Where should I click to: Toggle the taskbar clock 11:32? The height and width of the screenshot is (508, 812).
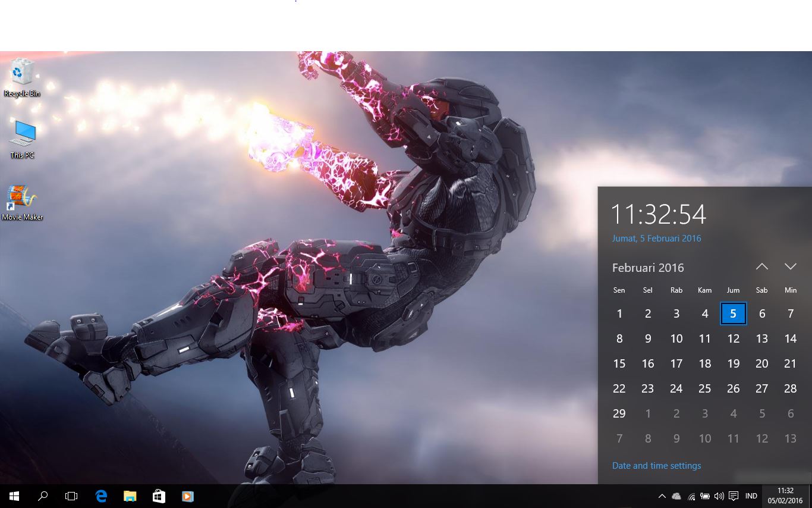point(785,496)
